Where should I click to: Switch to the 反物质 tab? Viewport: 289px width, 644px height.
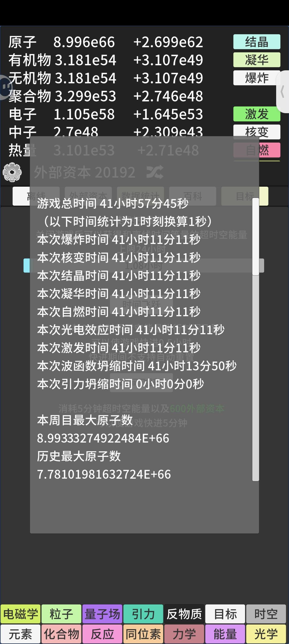pos(184,614)
